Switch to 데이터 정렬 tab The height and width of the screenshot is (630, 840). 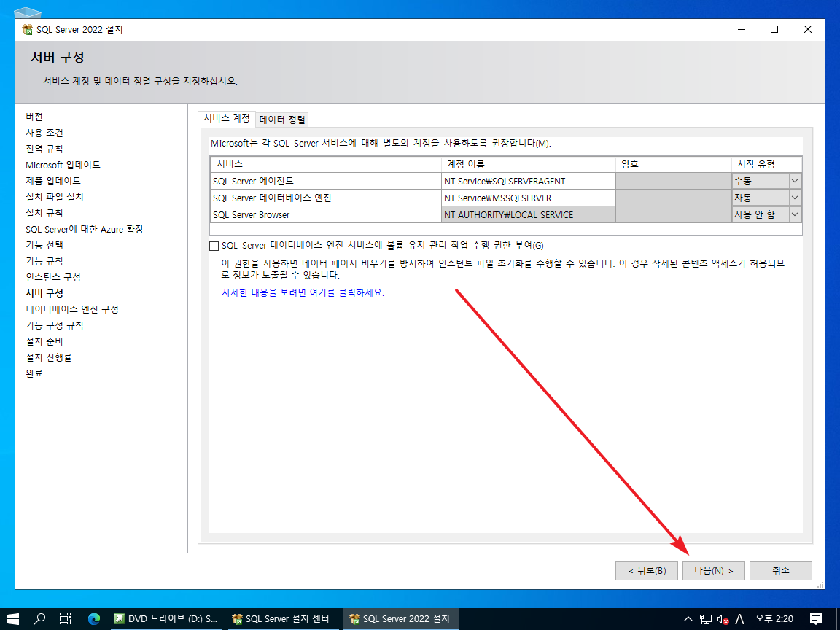click(x=282, y=119)
